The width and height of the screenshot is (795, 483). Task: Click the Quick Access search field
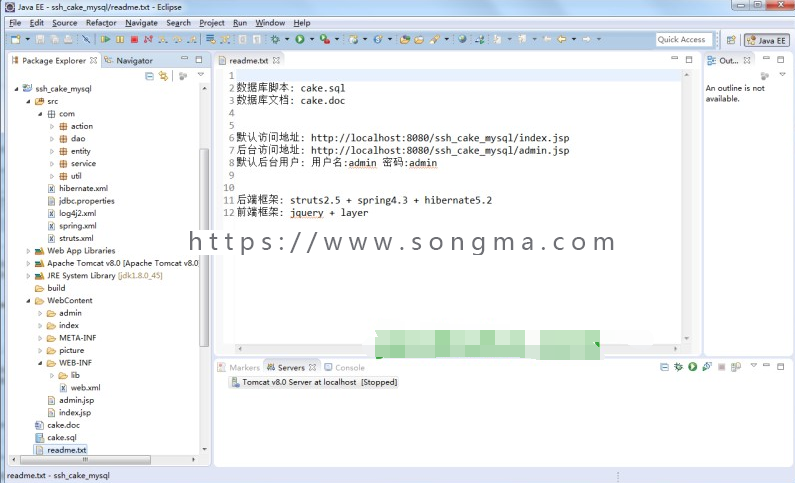(x=684, y=40)
